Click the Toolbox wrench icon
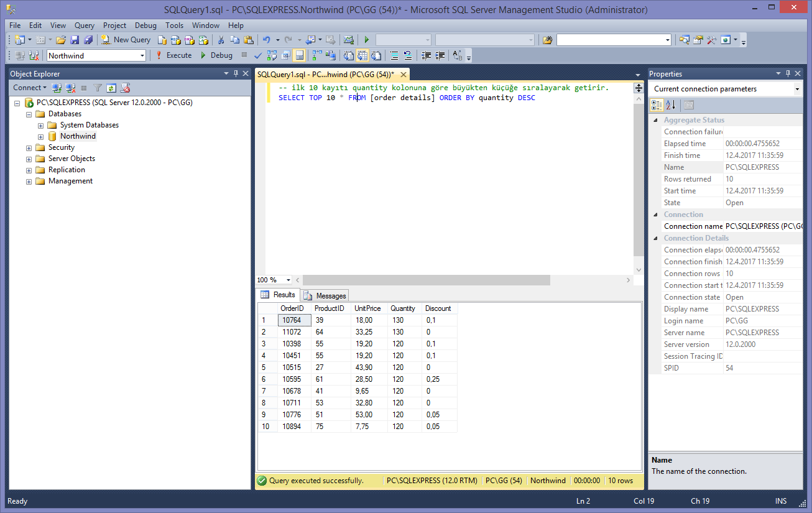 tap(712, 40)
